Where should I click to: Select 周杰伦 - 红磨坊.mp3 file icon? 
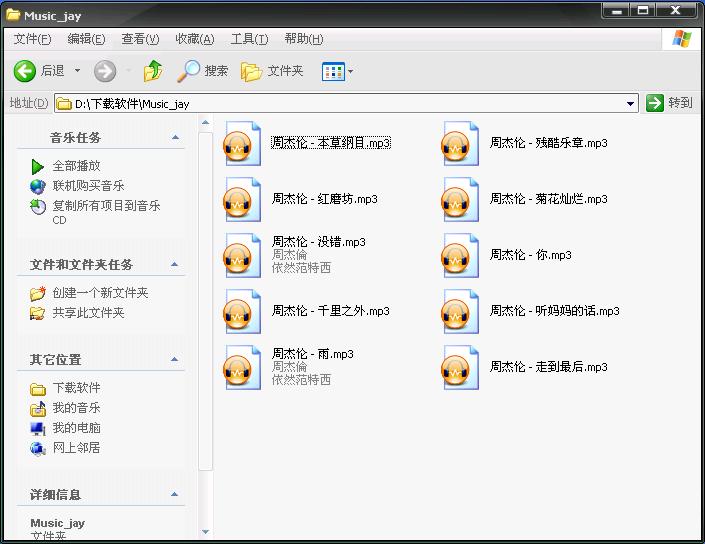(x=241, y=200)
